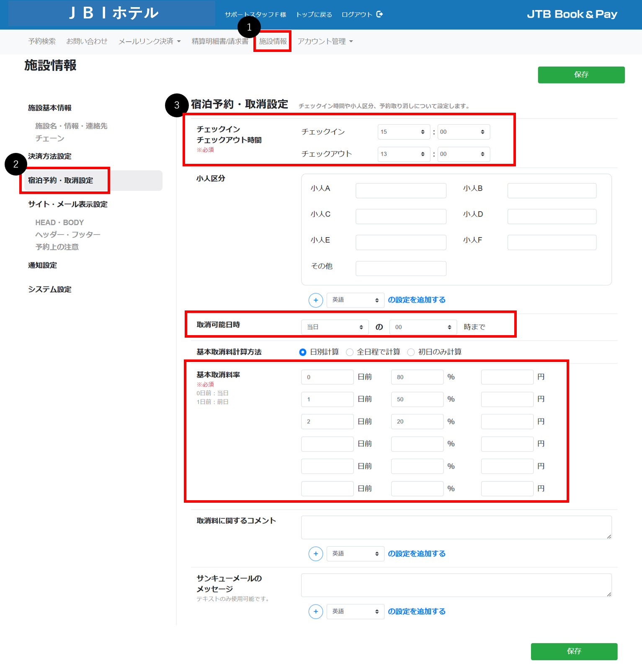Select 初日のみ計算 radio button

(x=411, y=352)
